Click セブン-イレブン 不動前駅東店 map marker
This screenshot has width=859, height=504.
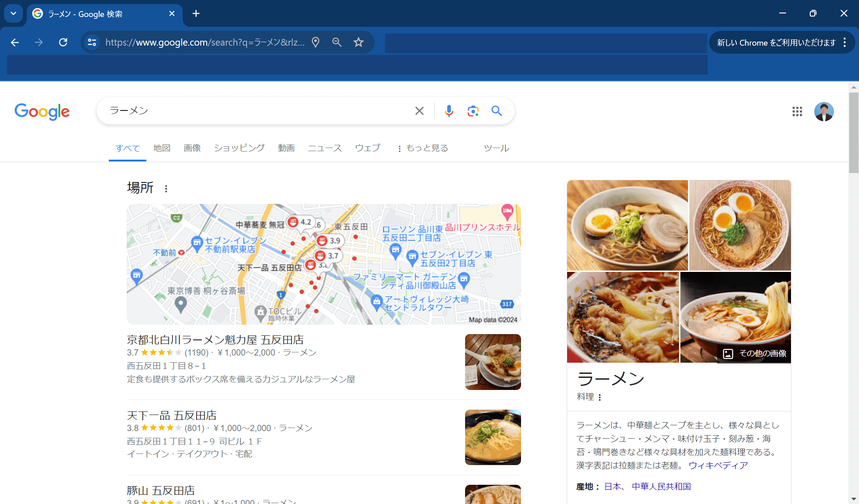pos(197,244)
